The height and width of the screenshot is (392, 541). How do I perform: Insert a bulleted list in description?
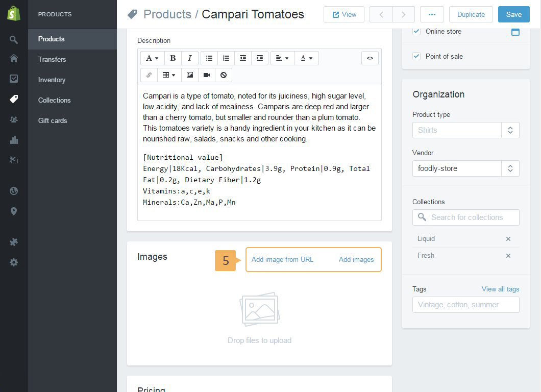(x=209, y=58)
